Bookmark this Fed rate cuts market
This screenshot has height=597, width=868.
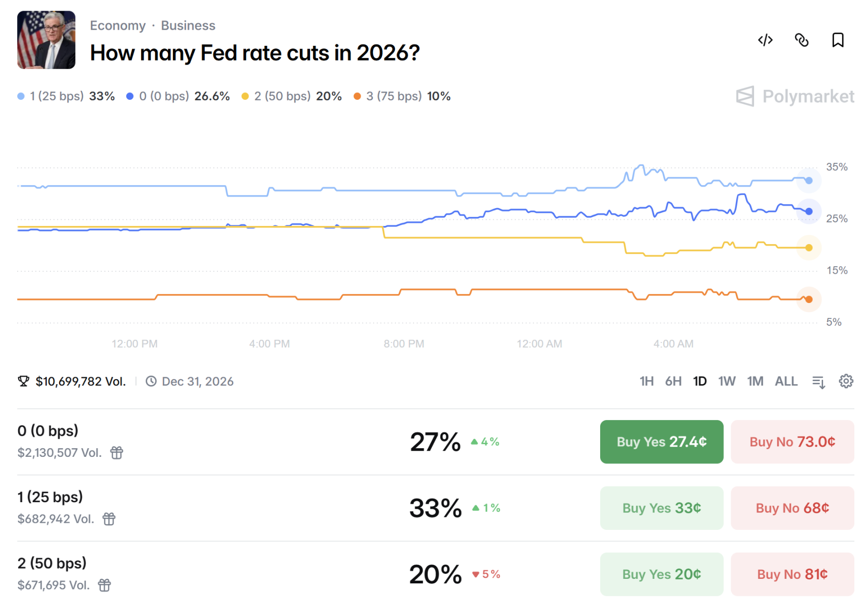[838, 40]
